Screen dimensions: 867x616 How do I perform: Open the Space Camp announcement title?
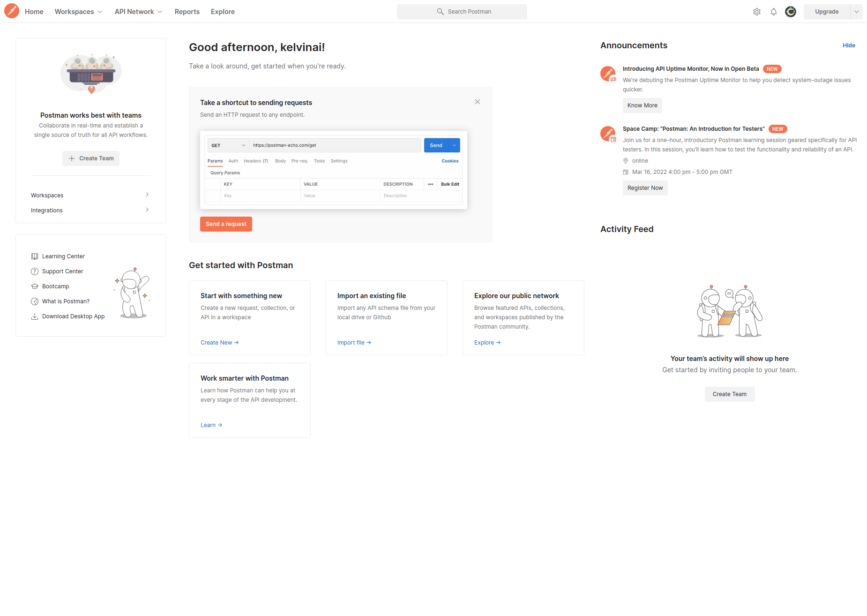pyautogui.click(x=694, y=129)
